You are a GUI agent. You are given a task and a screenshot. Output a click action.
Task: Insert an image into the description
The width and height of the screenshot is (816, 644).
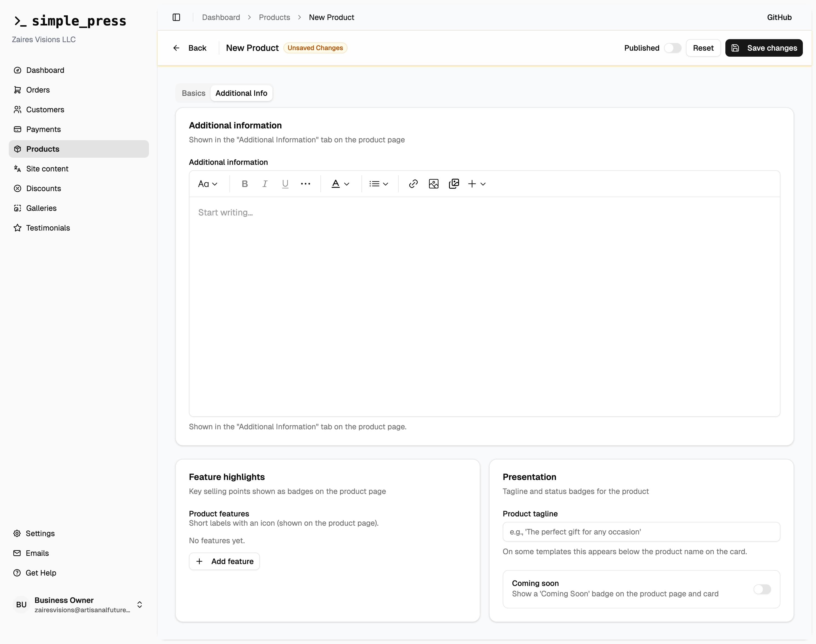[x=434, y=184]
